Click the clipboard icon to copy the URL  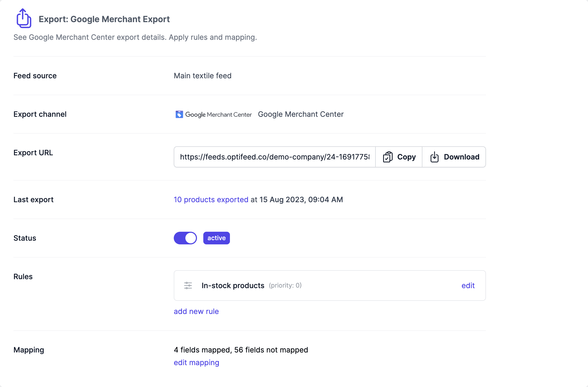388,157
